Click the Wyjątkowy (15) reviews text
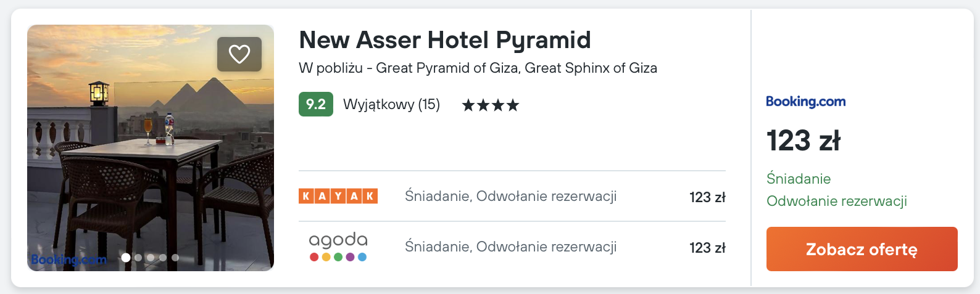 click(x=391, y=104)
